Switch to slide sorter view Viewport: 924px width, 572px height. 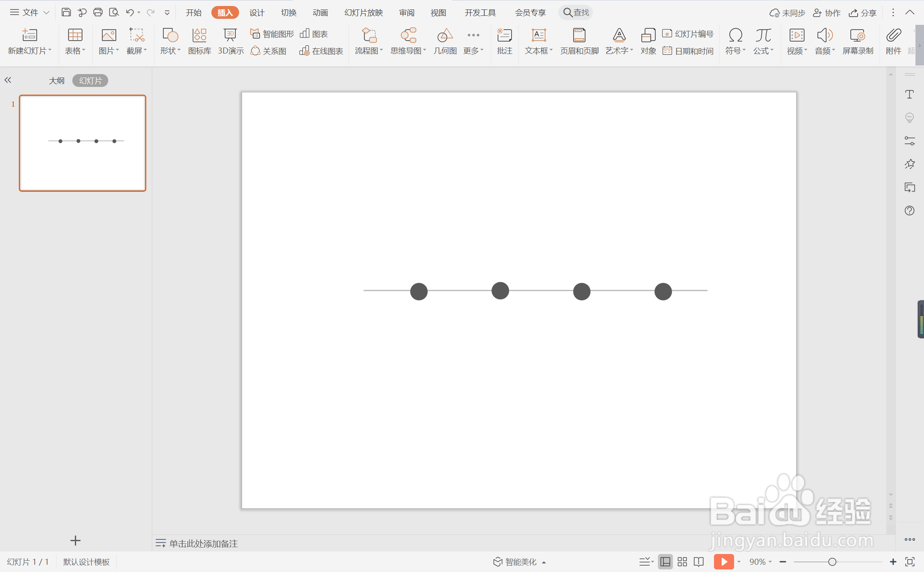click(x=682, y=562)
